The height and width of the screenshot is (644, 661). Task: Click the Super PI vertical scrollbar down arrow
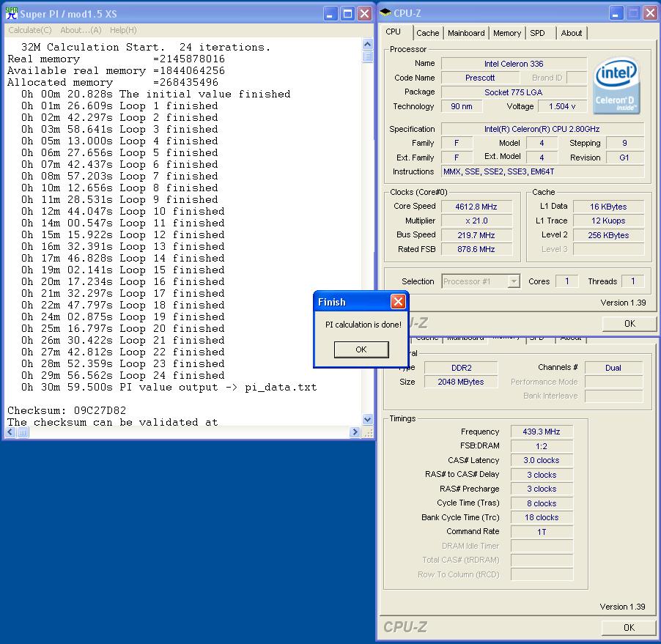point(368,419)
